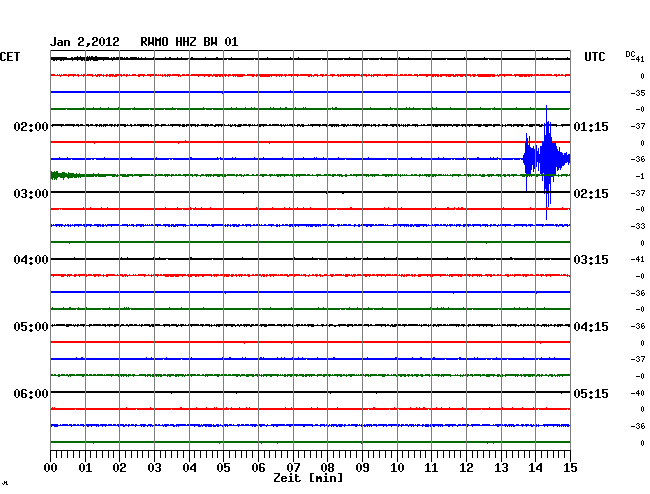Select DC offset value -1
Viewport: 650px width, 494px height.
(640, 177)
